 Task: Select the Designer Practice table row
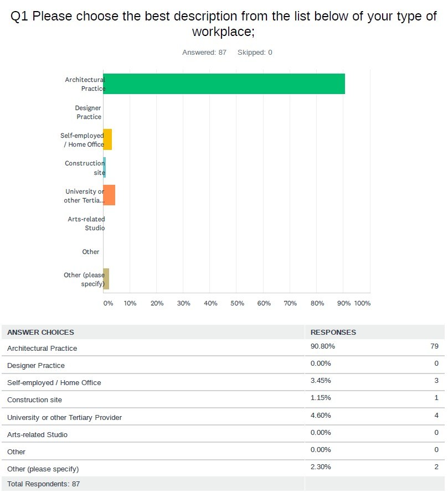pos(223,365)
